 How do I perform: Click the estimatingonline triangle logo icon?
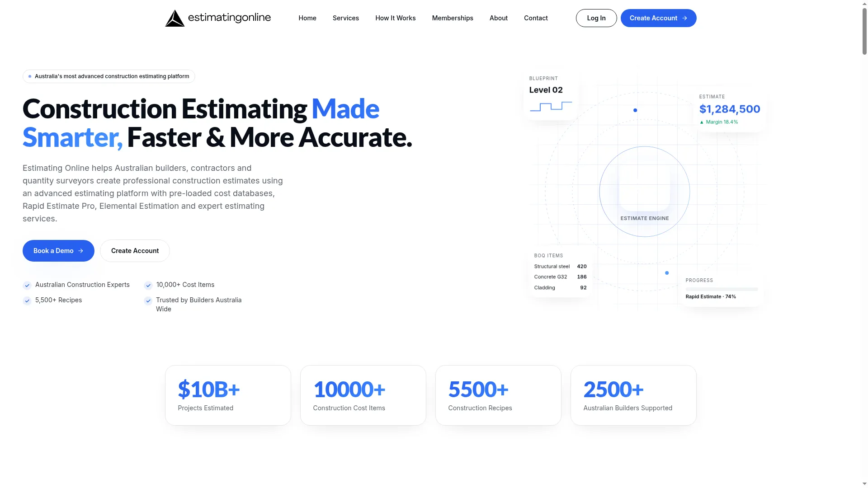click(175, 18)
